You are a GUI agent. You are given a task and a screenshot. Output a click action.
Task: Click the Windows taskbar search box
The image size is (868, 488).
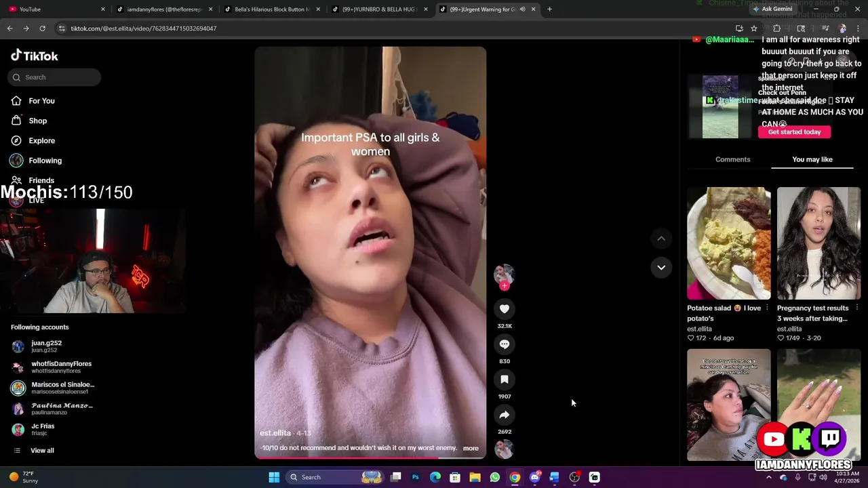[x=334, y=477]
